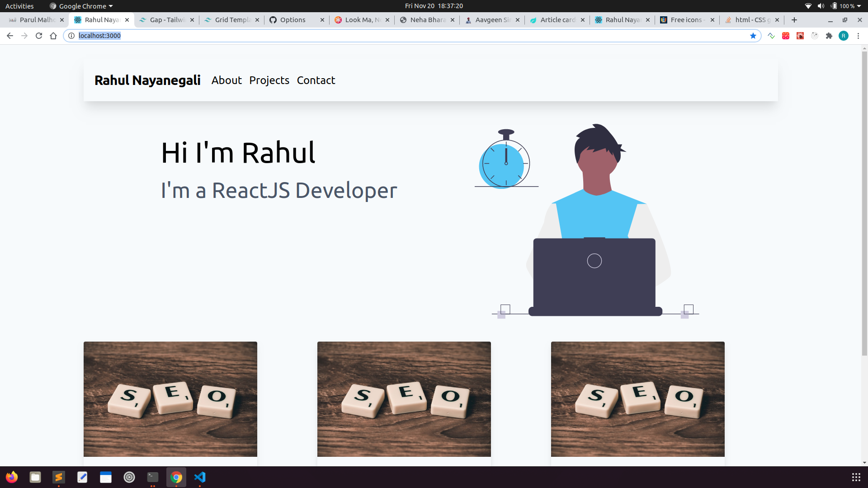Switch to the Free icons tab
Screen dimensions: 868x488
point(686,20)
